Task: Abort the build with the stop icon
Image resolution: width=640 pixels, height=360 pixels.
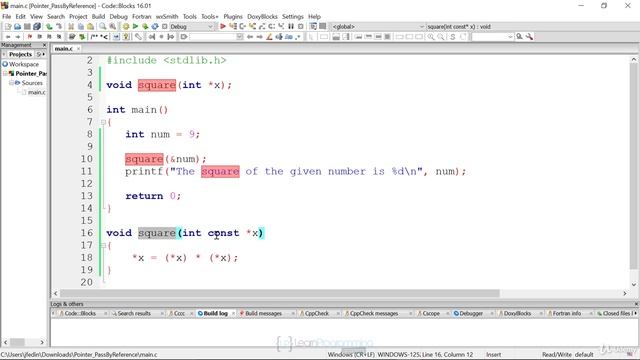Action: (x=164, y=27)
